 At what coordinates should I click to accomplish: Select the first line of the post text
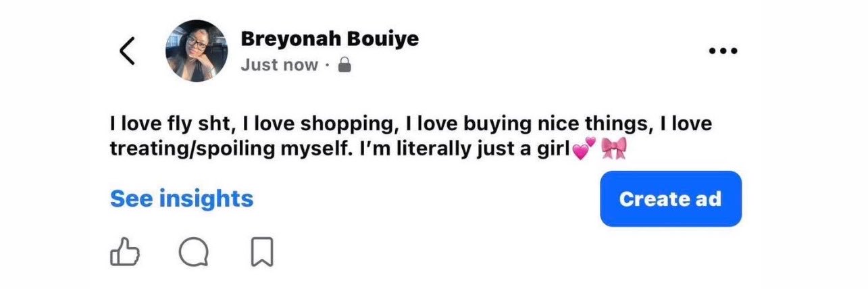tap(411, 125)
